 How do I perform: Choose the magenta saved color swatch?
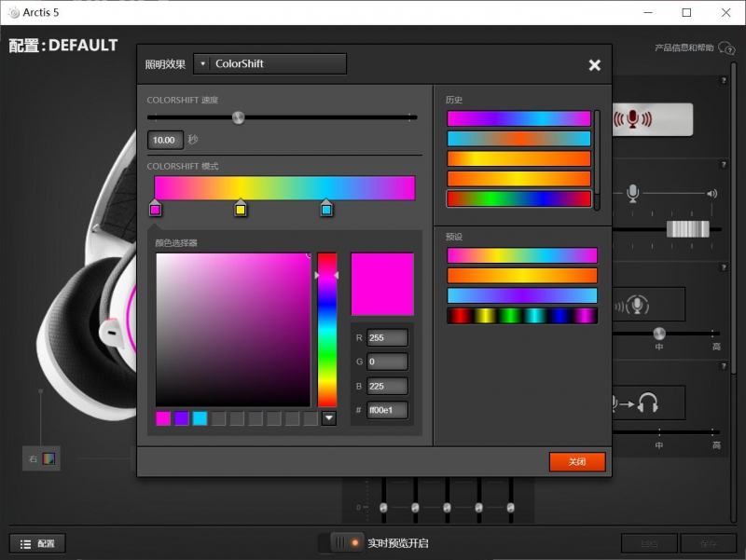click(x=163, y=418)
